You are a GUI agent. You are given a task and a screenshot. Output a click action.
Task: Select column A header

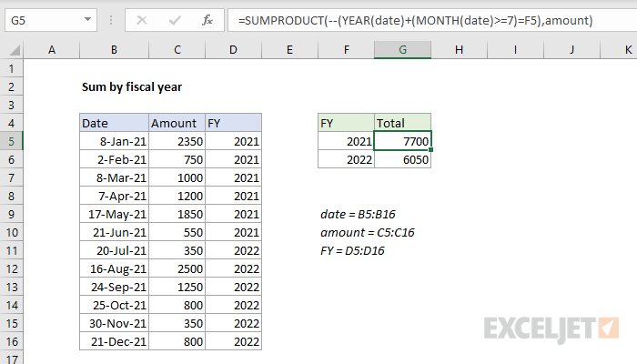tap(52, 50)
